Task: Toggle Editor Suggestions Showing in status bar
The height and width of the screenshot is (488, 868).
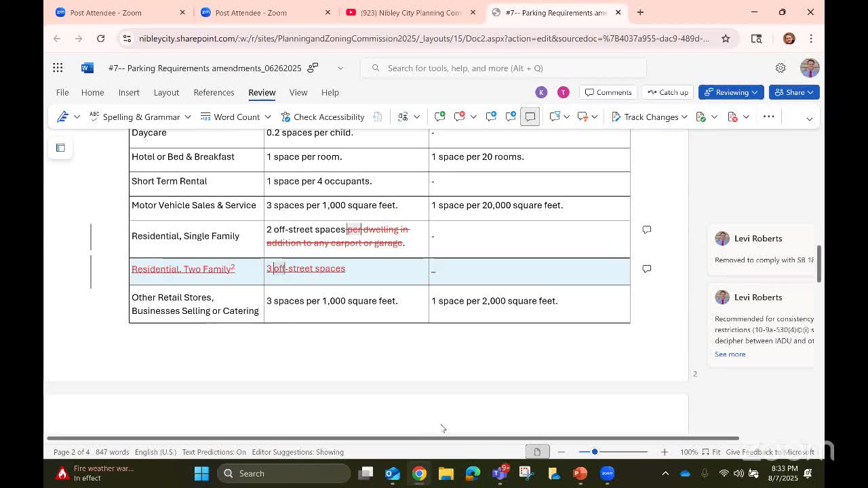Action: coord(298,452)
